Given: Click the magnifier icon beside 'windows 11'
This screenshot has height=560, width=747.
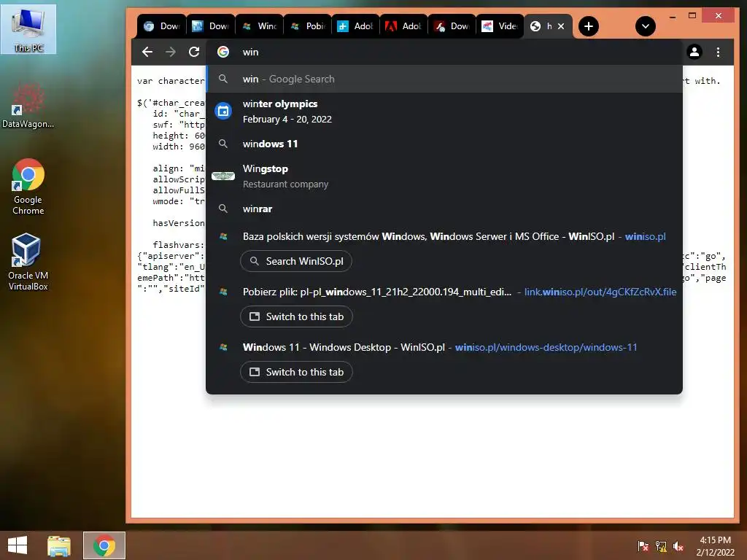Looking at the screenshot, I should (223, 144).
